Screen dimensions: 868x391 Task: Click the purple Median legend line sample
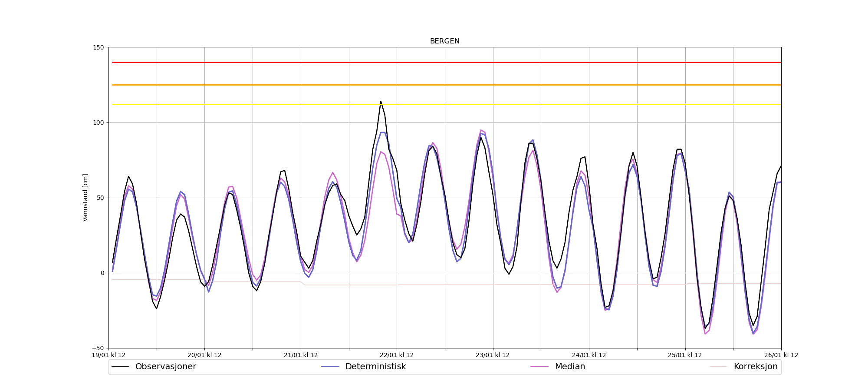point(539,367)
